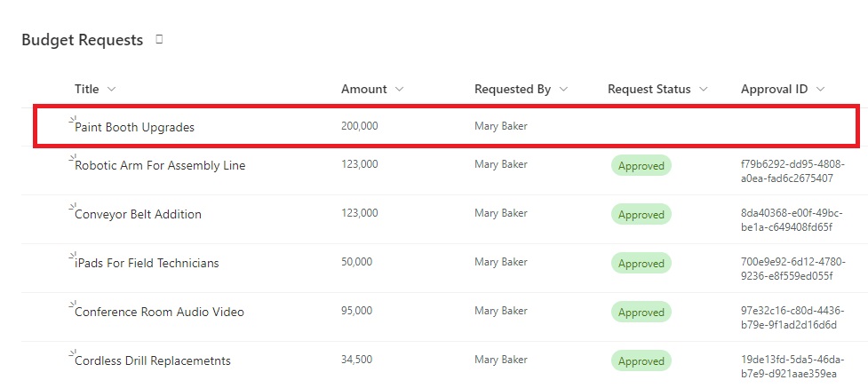
Task: Expand the Request Status column filter
Action: 704,89
